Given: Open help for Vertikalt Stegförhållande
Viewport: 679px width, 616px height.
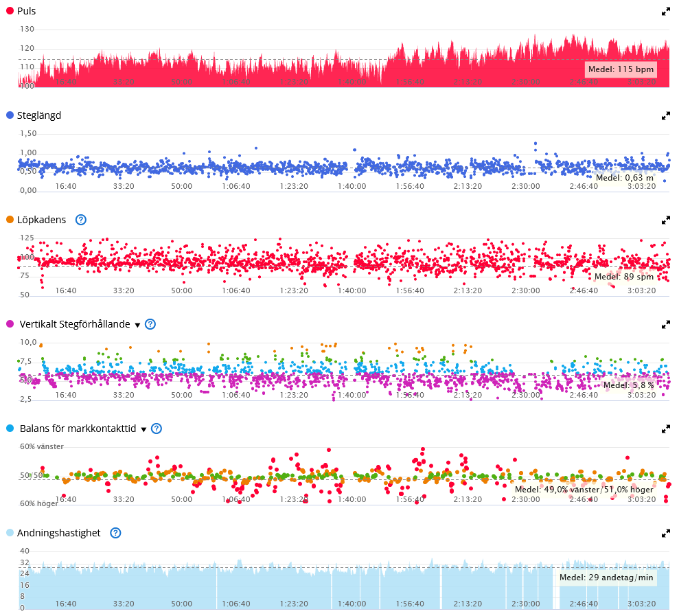Looking at the screenshot, I should [150, 324].
